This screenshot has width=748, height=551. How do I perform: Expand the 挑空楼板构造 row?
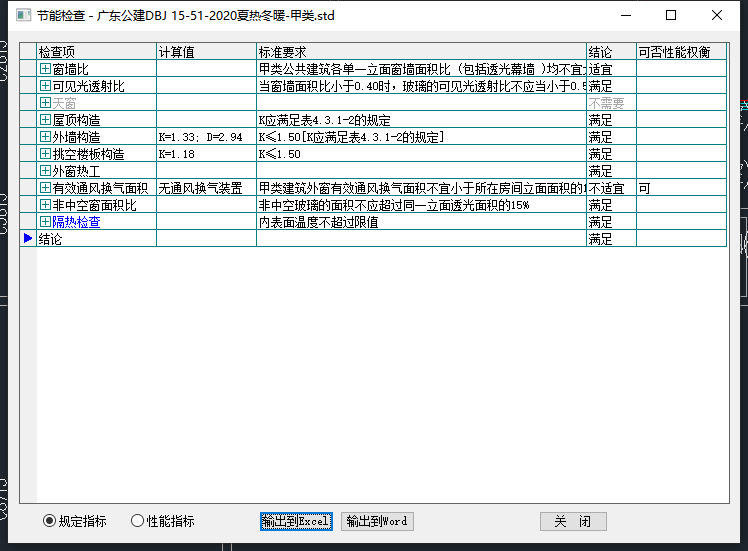45,154
